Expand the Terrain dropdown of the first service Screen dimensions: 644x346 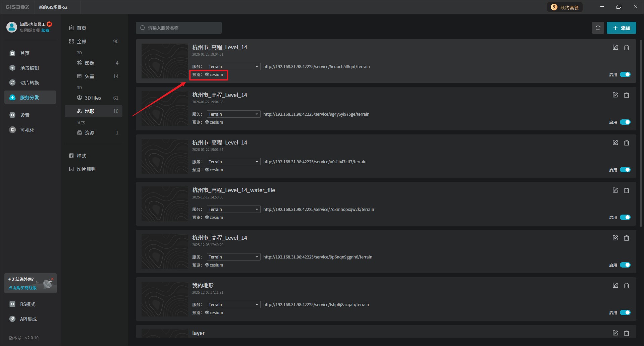pyautogui.click(x=233, y=67)
